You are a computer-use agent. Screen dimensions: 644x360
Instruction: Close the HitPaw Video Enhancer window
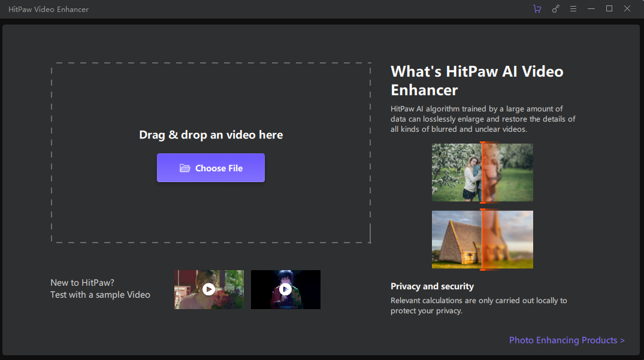click(x=627, y=9)
